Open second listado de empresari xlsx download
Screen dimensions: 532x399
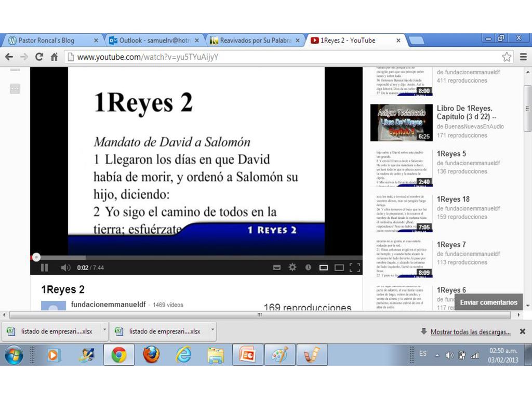tap(159, 331)
